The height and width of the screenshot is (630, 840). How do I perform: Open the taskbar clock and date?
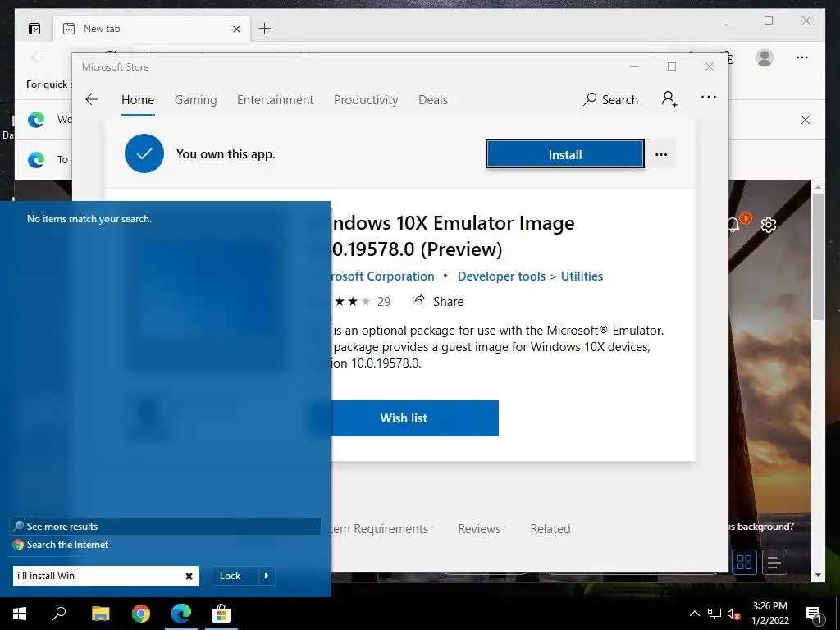point(770,614)
